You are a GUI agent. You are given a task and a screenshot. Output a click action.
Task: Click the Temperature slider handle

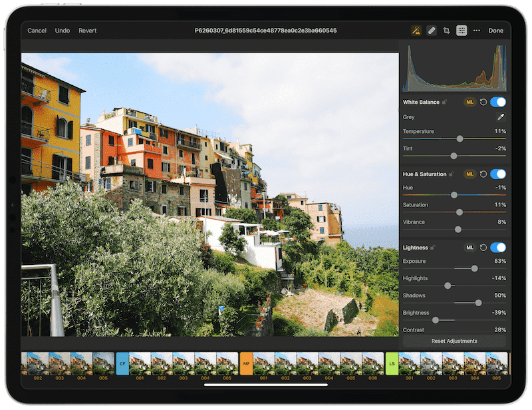(460, 138)
